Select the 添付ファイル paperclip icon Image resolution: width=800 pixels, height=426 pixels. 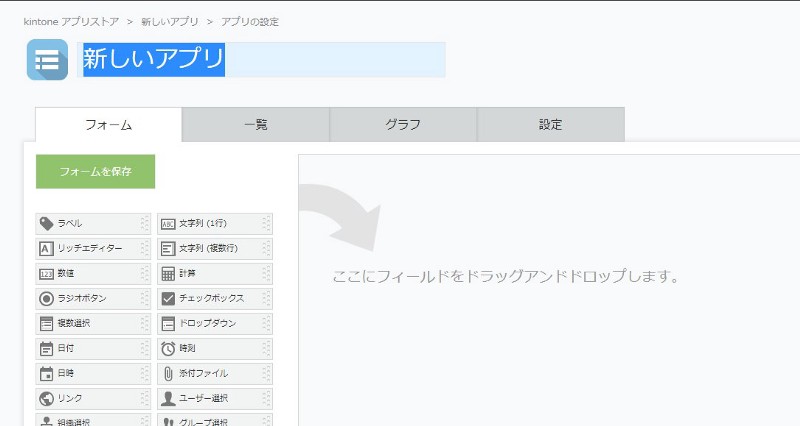(x=168, y=374)
